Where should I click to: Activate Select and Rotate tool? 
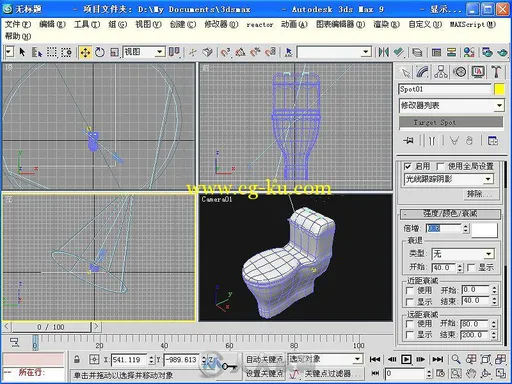pyautogui.click(x=100, y=52)
